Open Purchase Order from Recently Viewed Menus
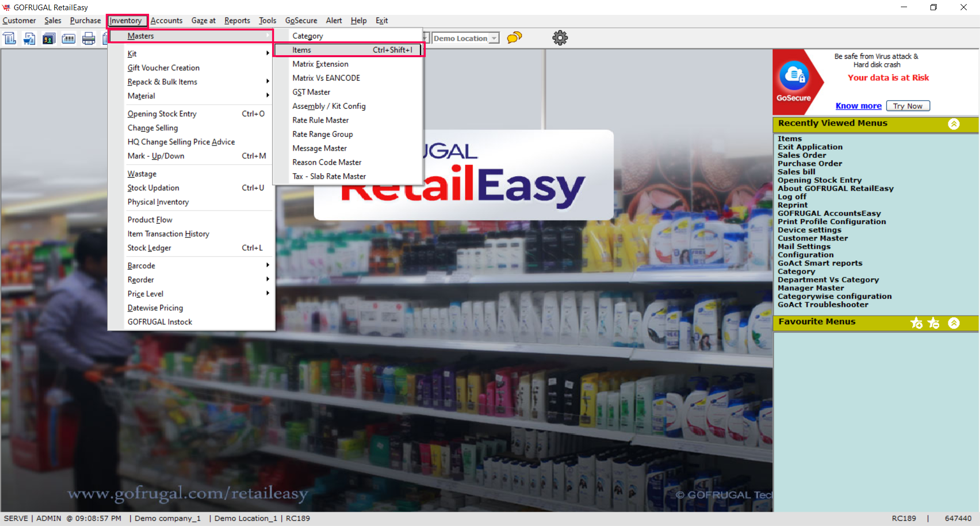The height and width of the screenshot is (526, 980). coord(810,163)
